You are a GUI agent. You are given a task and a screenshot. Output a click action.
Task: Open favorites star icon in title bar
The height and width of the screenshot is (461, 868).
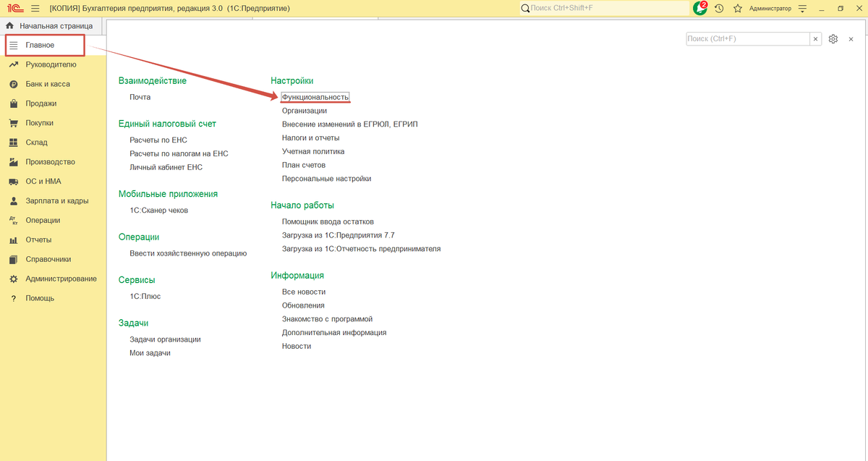738,8
